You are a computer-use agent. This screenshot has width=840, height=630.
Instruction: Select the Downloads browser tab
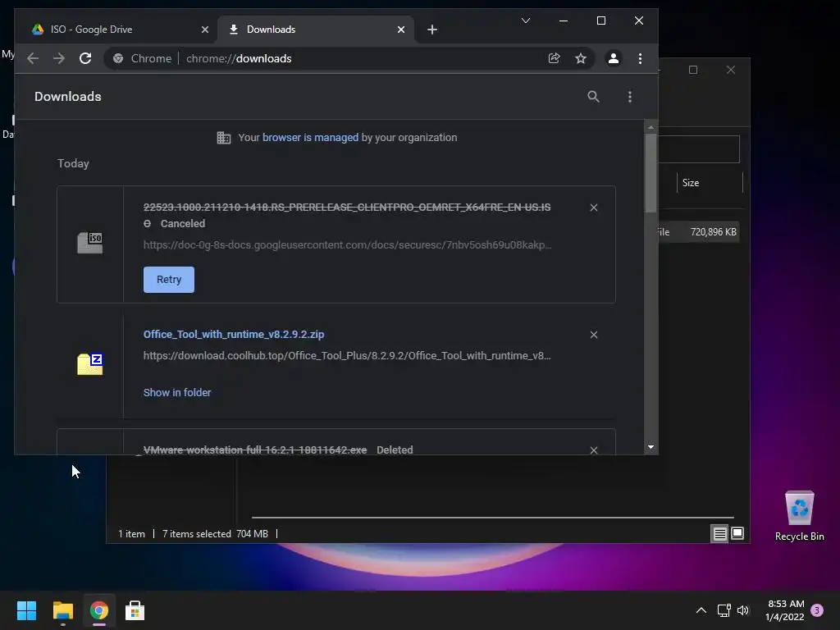[x=316, y=30]
